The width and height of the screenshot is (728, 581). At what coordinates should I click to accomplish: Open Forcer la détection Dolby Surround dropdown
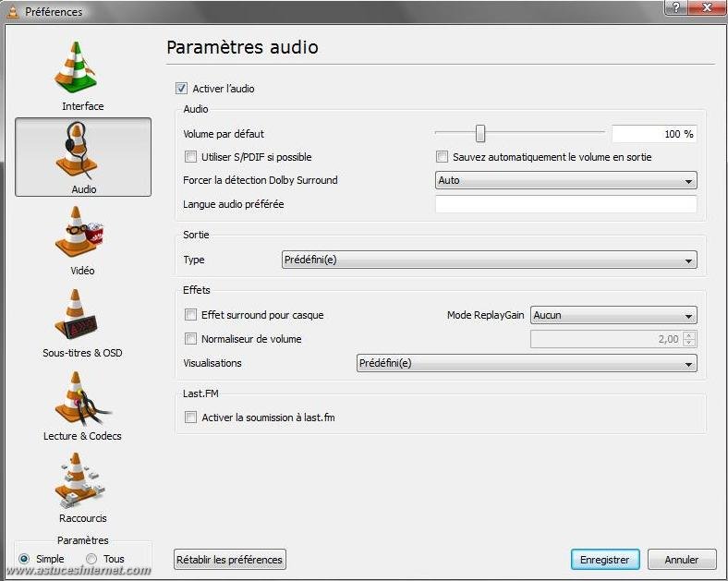point(566,180)
